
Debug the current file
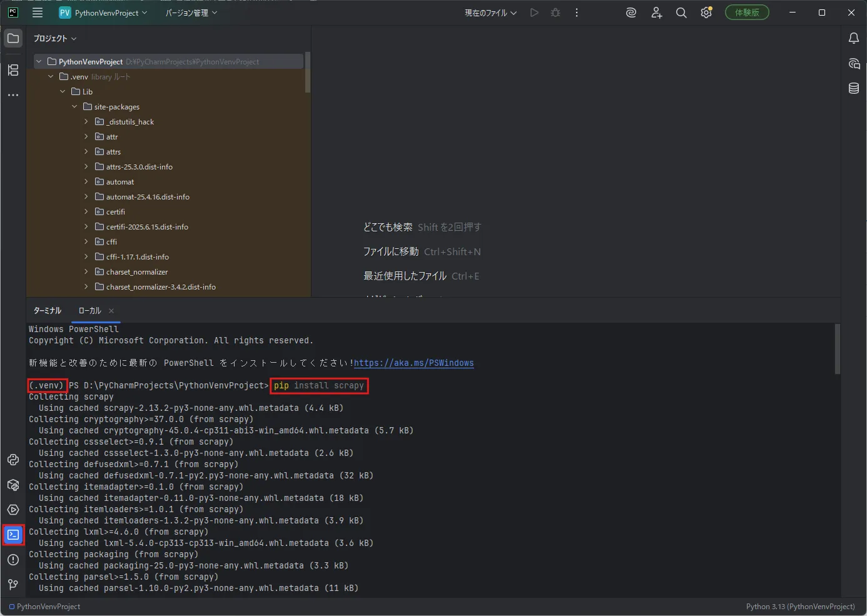[x=555, y=13]
